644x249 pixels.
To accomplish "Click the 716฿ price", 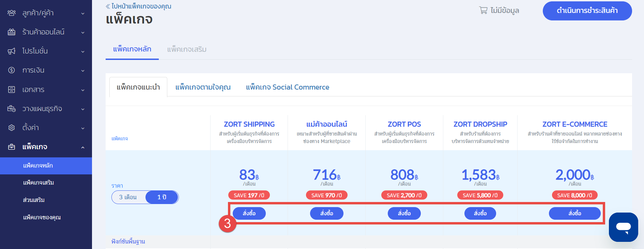I will pyautogui.click(x=327, y=175).
